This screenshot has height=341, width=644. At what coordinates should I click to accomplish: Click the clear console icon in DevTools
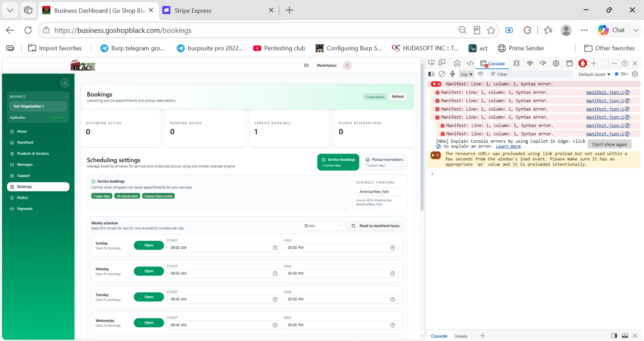[x=442, y=74]
